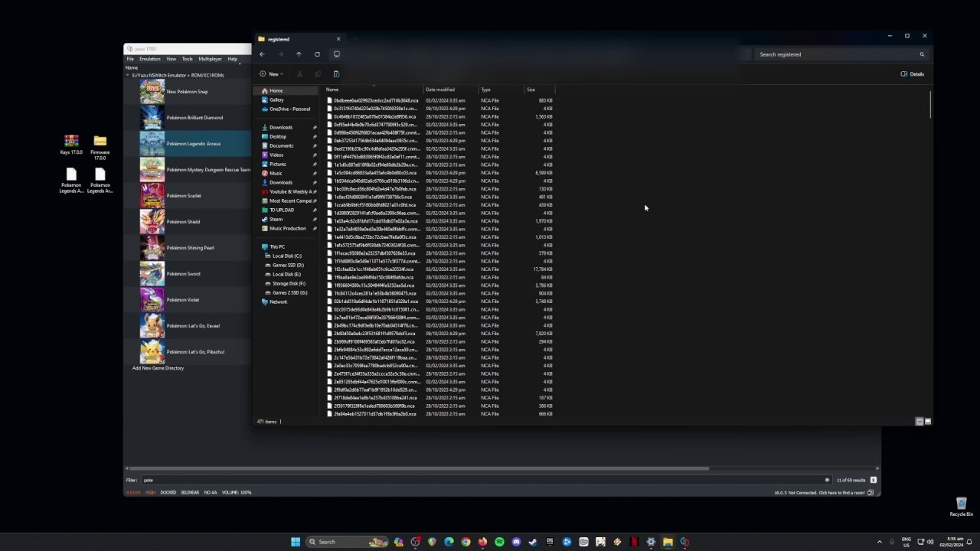Screen dimensions: 980x551
Task: Click the Explorer file list vertical scrollbar
Action: pos(931,105)
